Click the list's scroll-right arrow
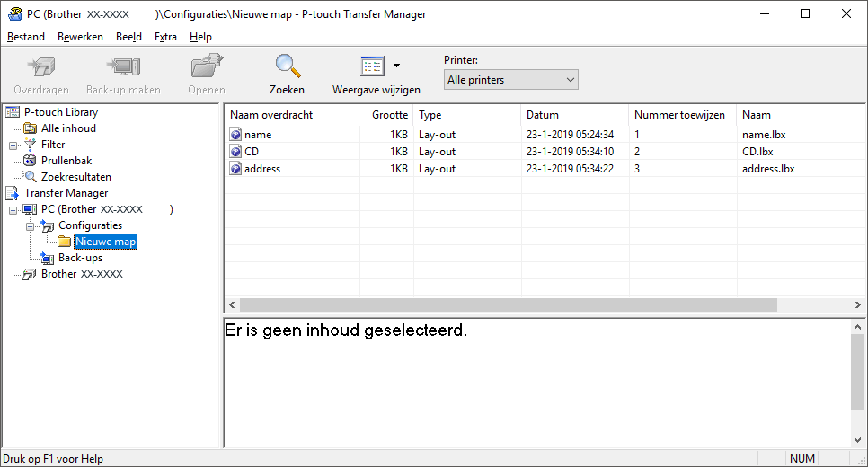Viewport: 868px width, 467px height. (857, 304)
